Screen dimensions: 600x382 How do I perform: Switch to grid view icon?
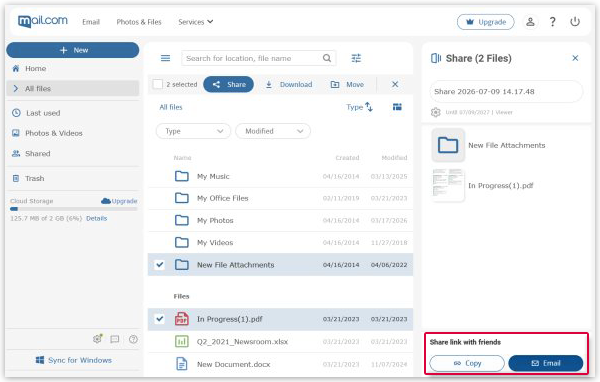[x=397, y=107]
